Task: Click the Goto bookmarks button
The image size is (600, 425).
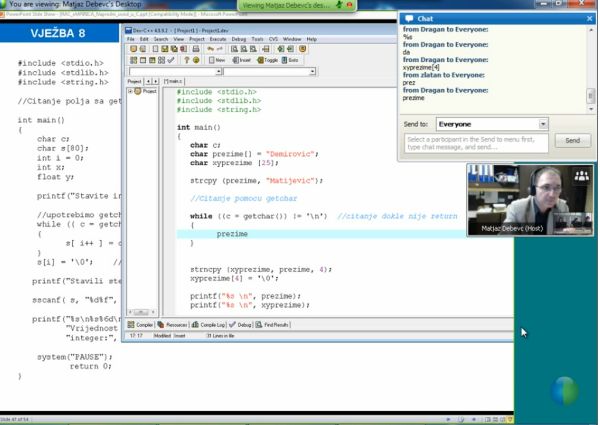Action: [x=290, y=60]
